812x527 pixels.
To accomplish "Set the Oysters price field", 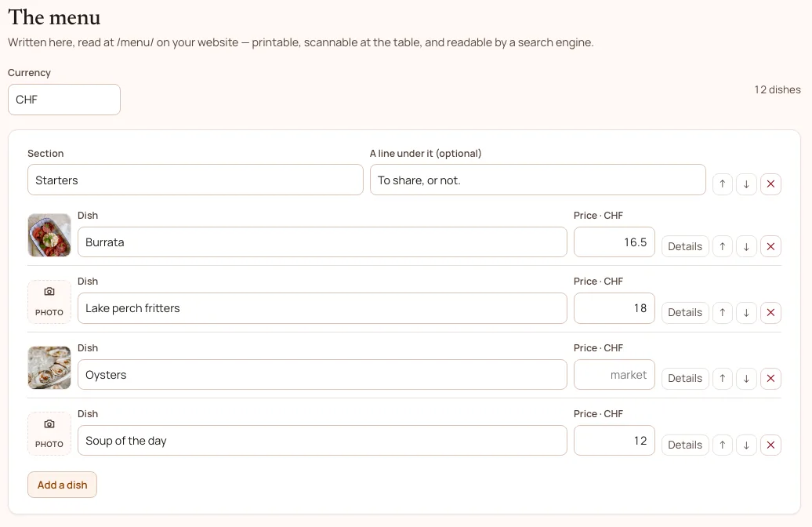I will point(614,375).
